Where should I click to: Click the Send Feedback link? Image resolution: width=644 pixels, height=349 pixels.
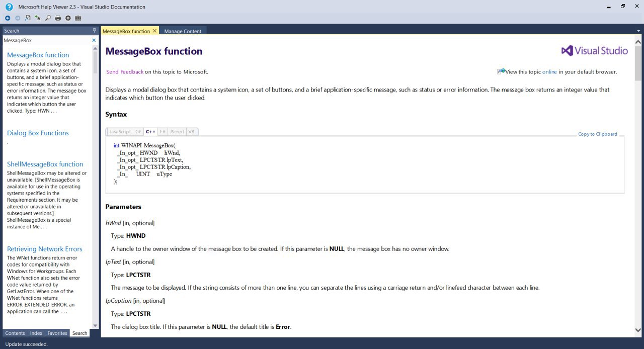click(125, 72)
